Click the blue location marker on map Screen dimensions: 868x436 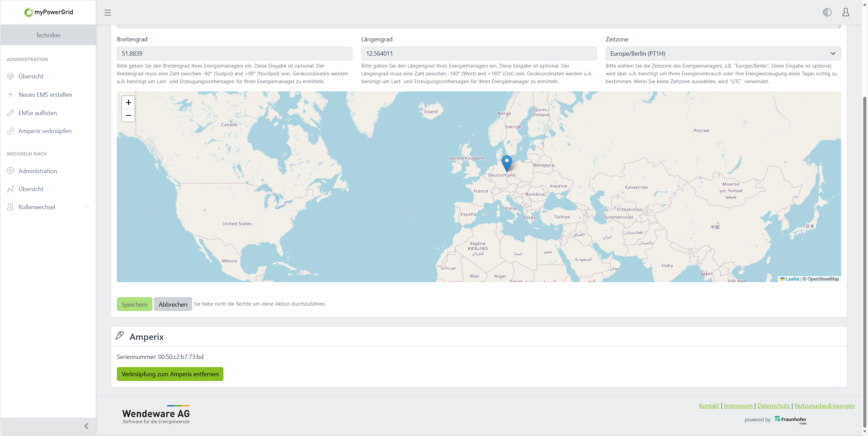click(x=506, y=163)
